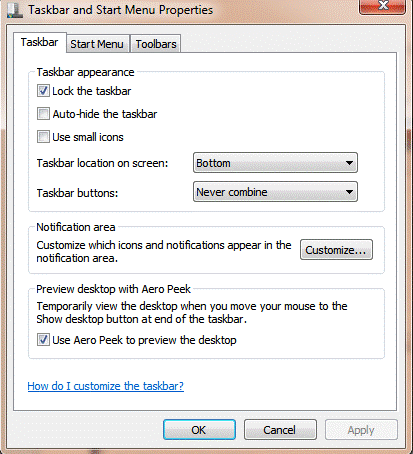Close the Taskbar and Start Menu Properties dialog
Image resolution: width=413 pixels, height=454 pixels.
coord(382,6)
